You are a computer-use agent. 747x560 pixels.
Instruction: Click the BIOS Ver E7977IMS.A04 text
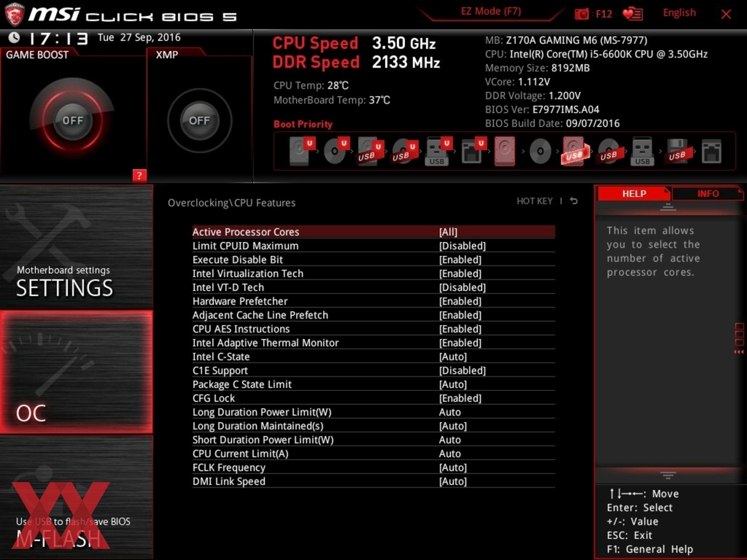point(542,109)
